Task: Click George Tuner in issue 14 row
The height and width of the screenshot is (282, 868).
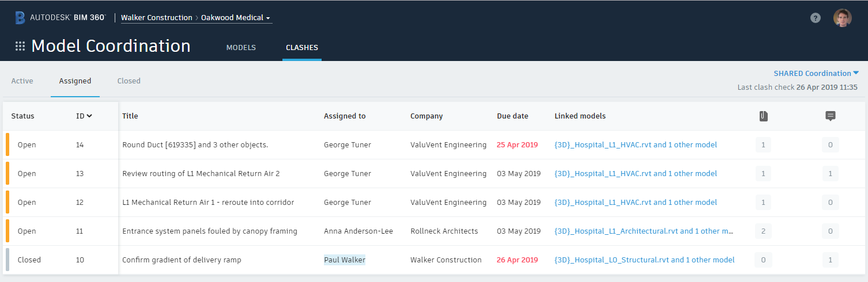Action: click(348, 145)
